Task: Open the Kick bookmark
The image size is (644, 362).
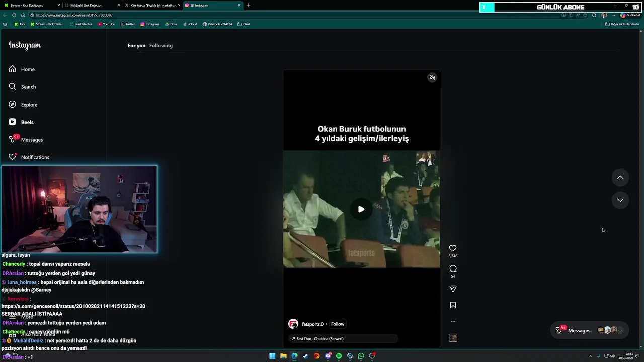Action: point(20,24)
